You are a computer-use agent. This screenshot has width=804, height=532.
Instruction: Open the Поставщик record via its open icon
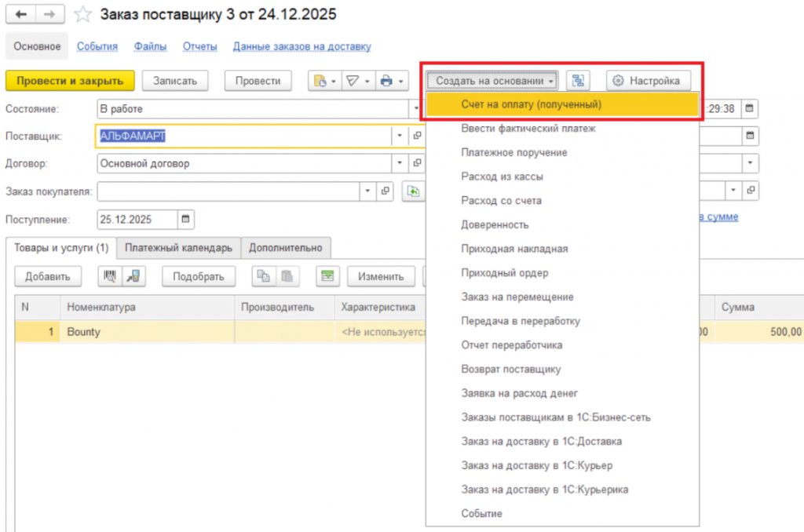[x=418, y=136]
